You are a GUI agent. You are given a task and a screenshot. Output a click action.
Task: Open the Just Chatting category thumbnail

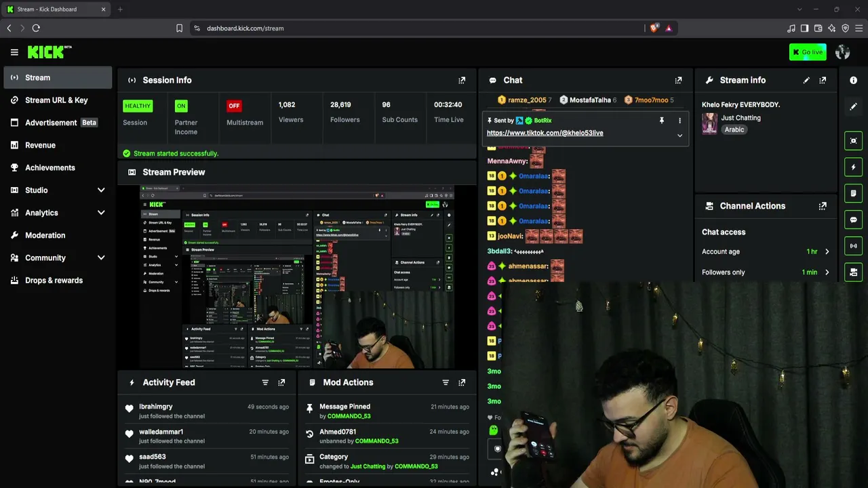[709, 123]
